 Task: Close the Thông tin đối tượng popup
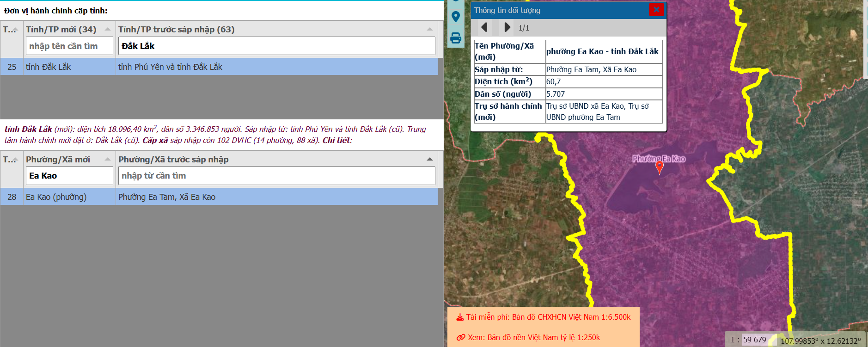pyautogui.click(x=656, y=10)
